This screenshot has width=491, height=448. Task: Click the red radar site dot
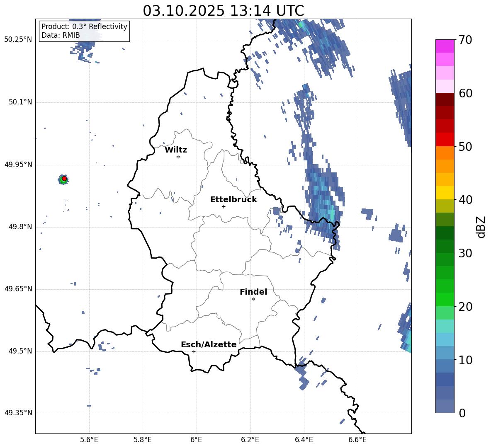click(64, 178)
